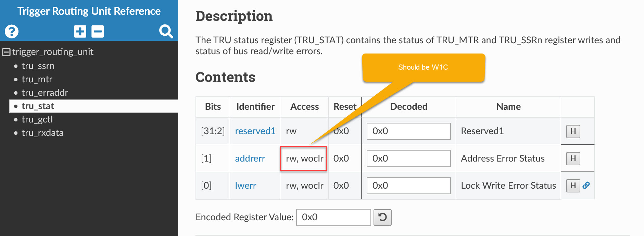Toggle hex display for the addrerr field
This screenshot has width=644, height=236.
coord(572,158)
